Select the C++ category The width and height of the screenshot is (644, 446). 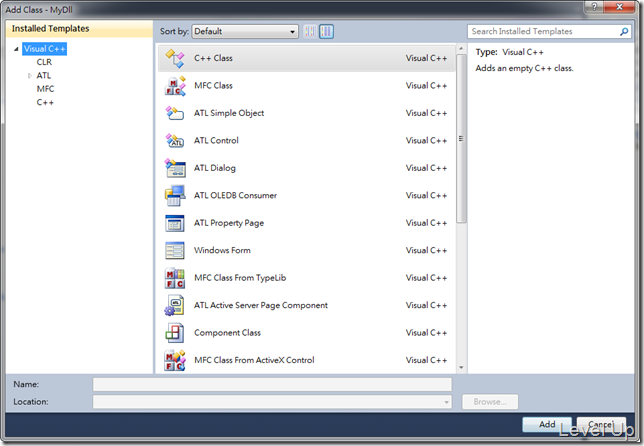(45, 102)
